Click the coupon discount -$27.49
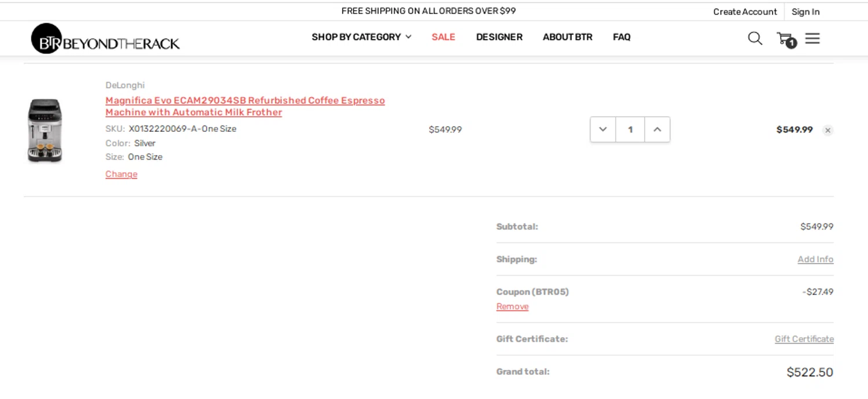 pos(818,292)
